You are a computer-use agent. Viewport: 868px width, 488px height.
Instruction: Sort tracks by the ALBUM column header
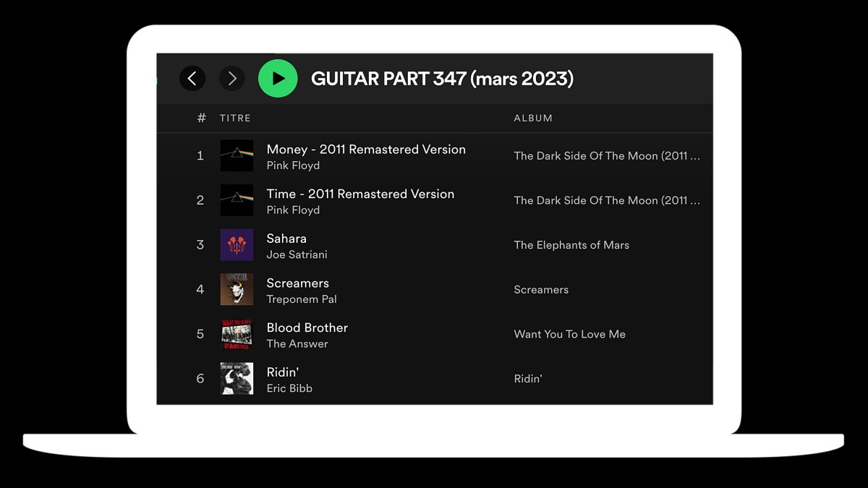[x=533, y=118]
